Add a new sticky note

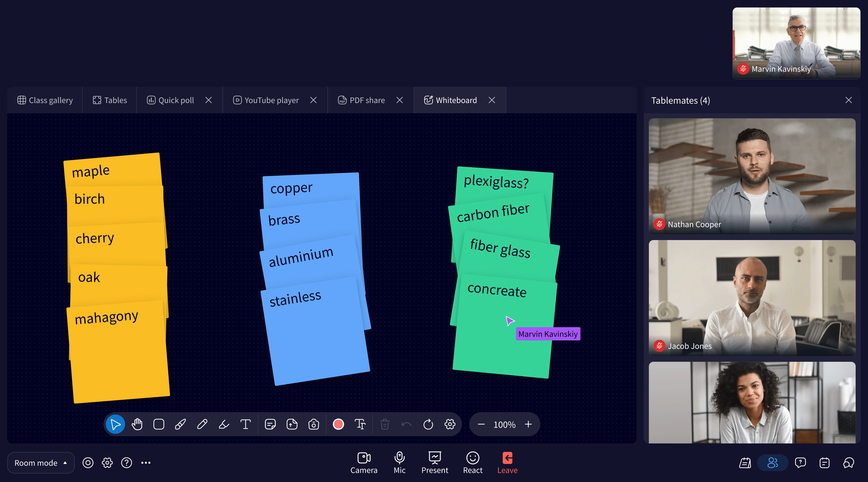point(270,424)
